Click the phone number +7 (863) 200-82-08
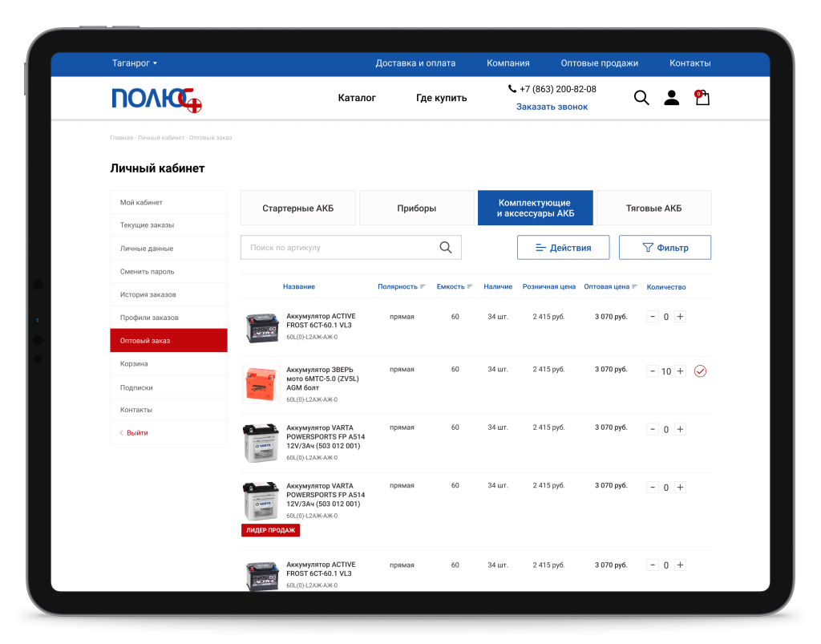Viewport: 821px width, 644px height. (558, 89)
